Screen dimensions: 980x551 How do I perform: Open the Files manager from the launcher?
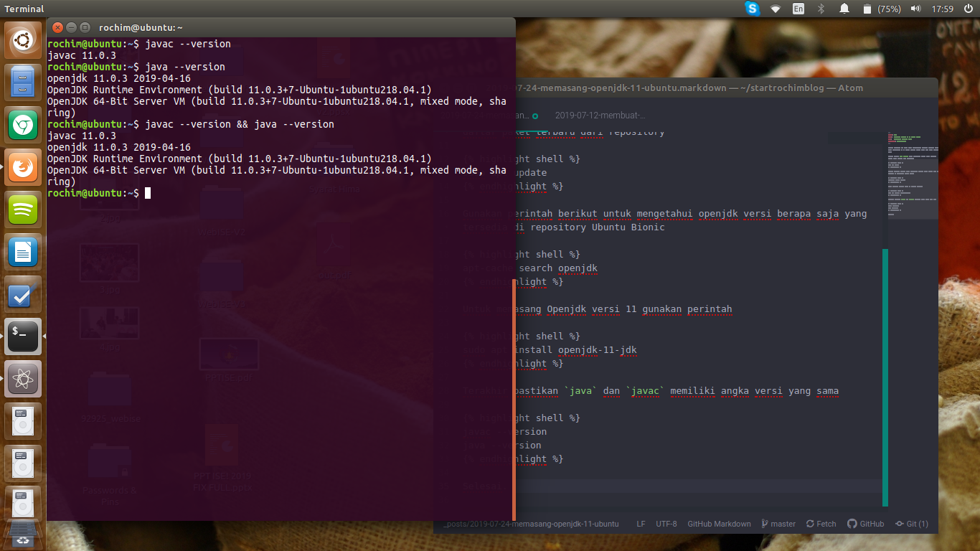(x=24, y=83)
